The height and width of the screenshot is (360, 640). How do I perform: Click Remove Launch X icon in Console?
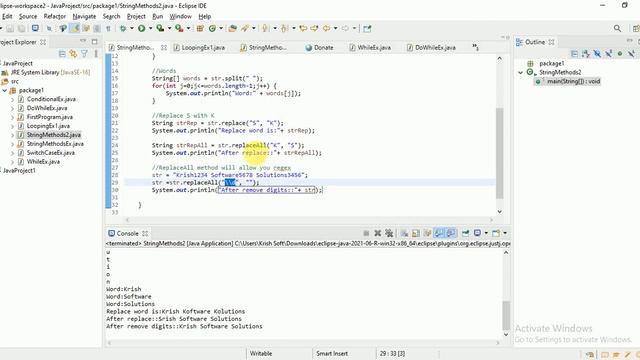click(x=378, y=233)
